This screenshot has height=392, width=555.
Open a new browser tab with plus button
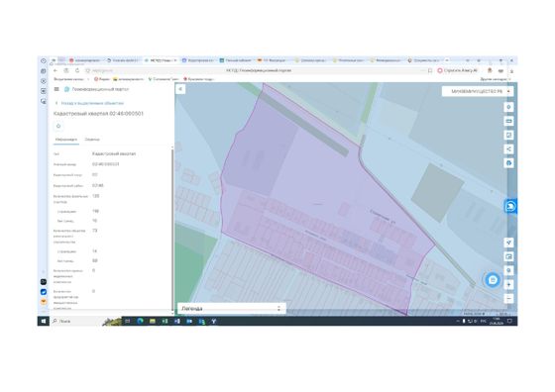(447, 60)
